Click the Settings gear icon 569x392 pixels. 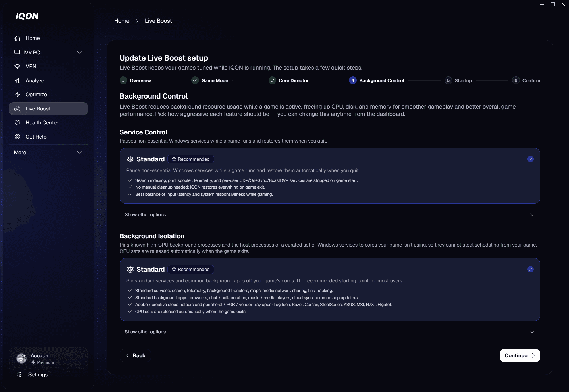point(20,374)
